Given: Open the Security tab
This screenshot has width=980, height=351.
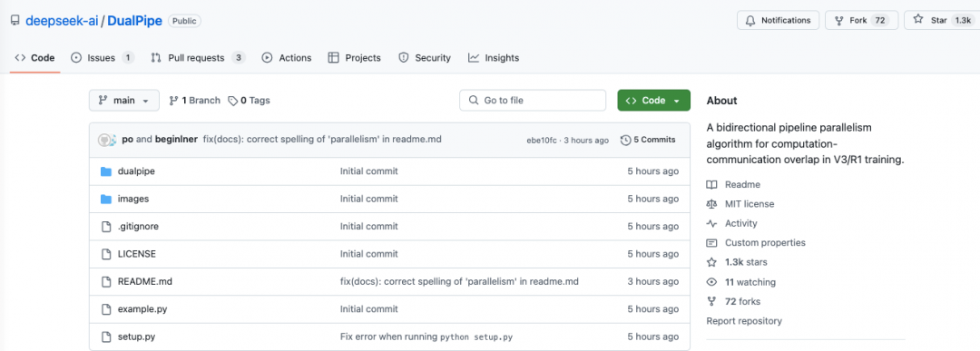Looking at the screenshot, I should [x=425, y=57].
